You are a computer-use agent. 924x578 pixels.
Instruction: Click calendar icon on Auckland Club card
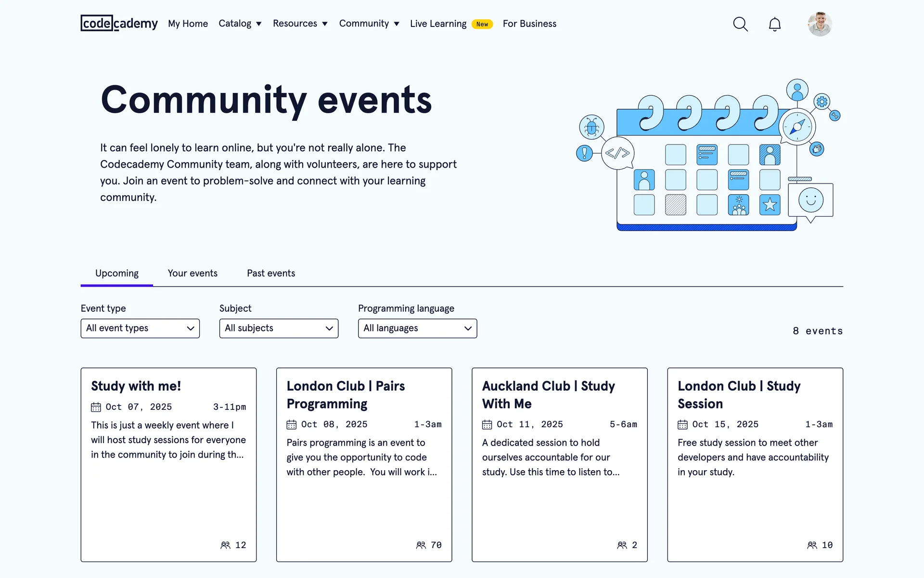487,424
